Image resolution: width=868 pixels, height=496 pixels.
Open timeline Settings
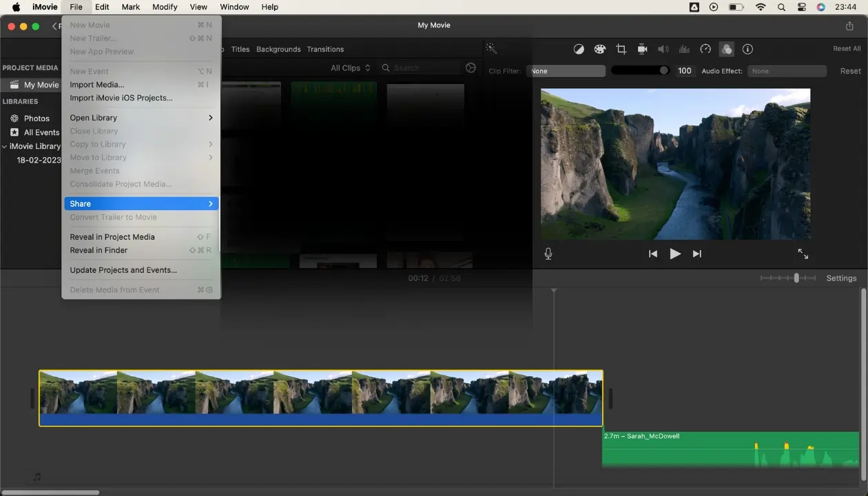click(x=841, y=278)
